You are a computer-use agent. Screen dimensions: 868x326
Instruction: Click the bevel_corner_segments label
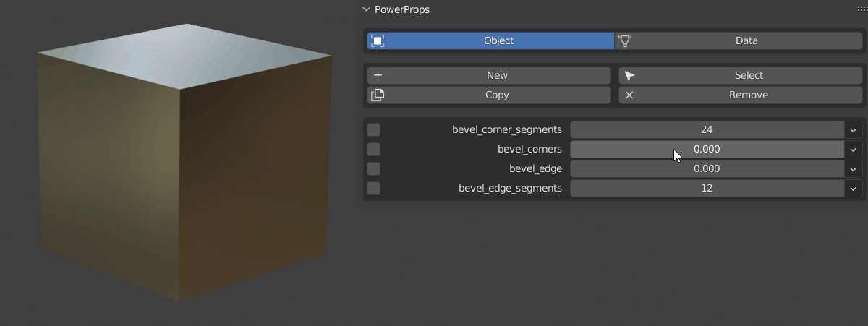click(507, 129)
